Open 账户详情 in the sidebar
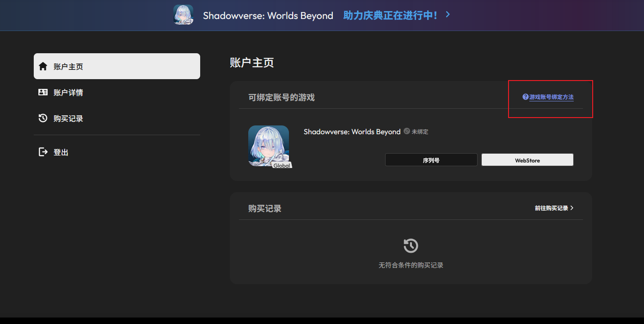 pyautogui.click(x=117, y=92)
